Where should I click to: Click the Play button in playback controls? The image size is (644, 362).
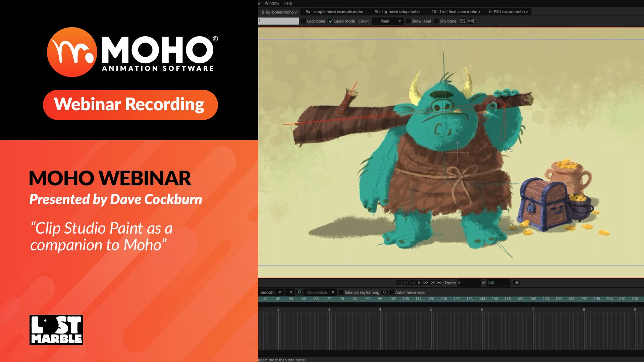click(419, 283)
